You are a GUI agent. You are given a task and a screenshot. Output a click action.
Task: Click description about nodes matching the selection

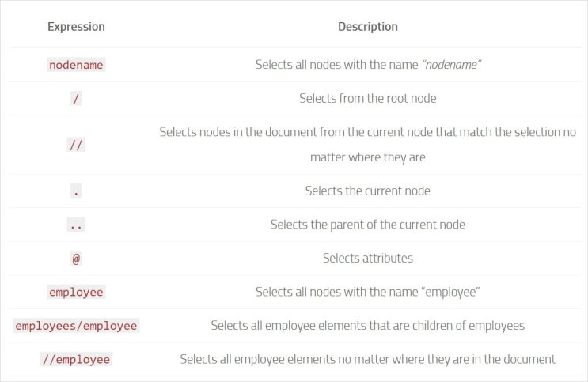click(367, 145)
